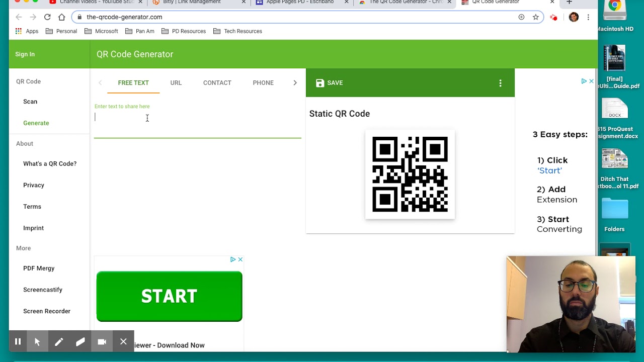Click the 'Start' link in right ad
Viewport: 644px width, 362px height.
click(549, 171)
